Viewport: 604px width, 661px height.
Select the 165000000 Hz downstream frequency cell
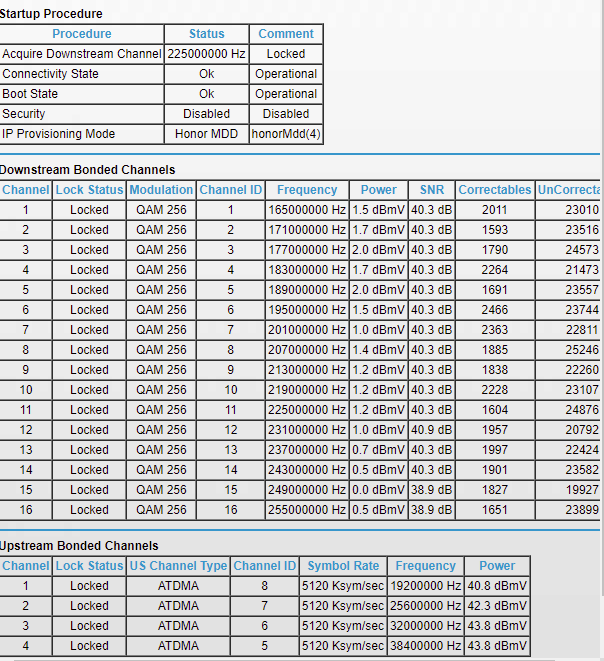(x=307, y=210)
